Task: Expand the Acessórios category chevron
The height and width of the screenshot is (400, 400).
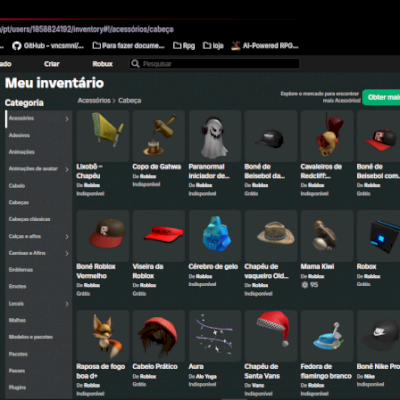Action: coord(67,119)
